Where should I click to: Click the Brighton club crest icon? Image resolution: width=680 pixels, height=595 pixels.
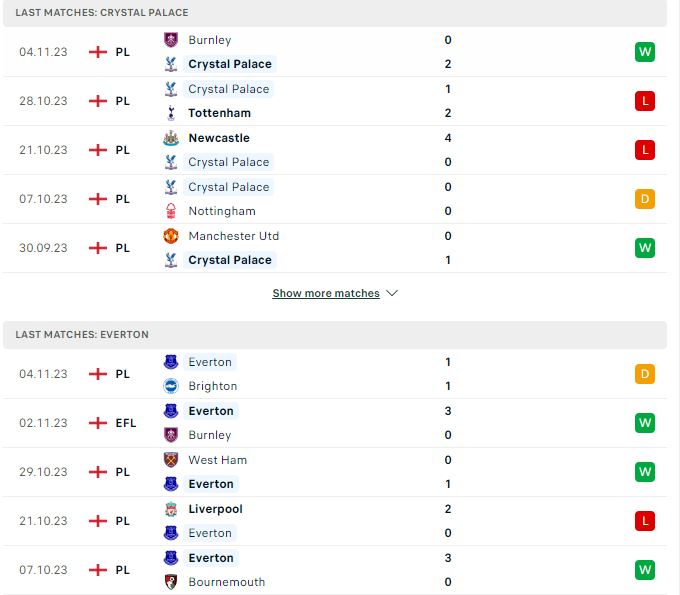(171, 386)
